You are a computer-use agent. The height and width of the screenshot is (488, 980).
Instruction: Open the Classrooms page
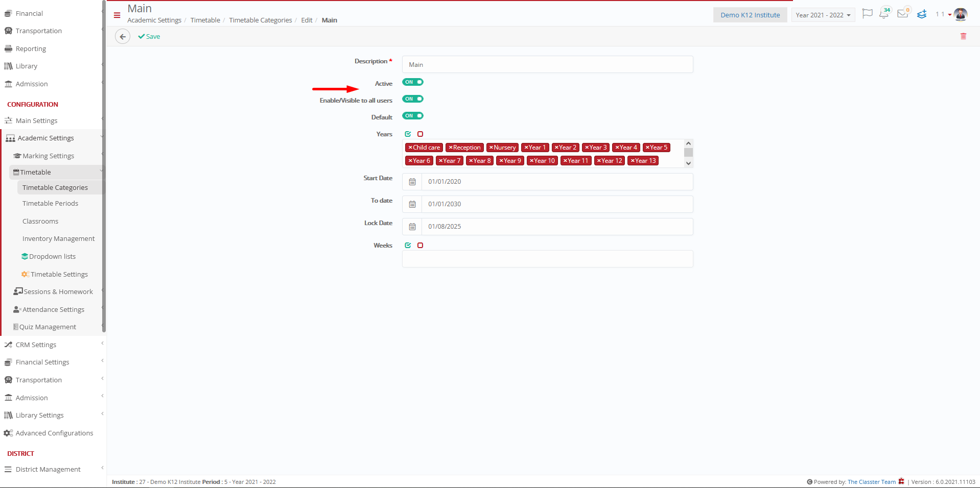tap(40, 222)
